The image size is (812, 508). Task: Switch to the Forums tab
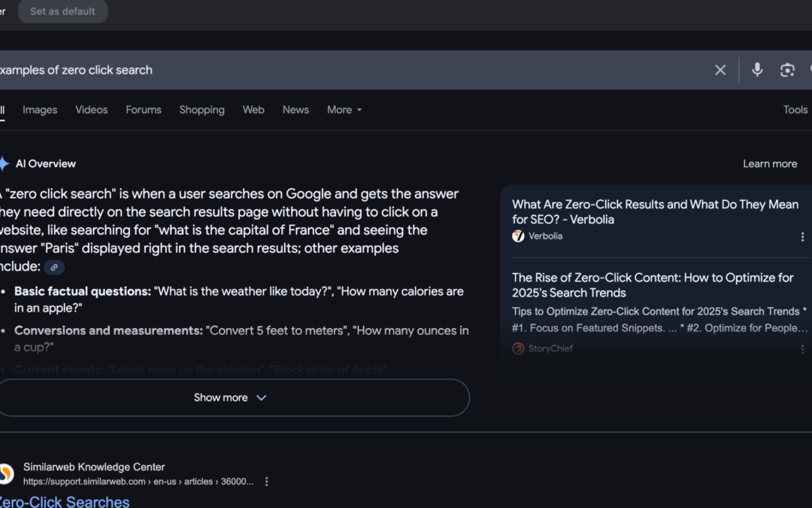click(144, 110)
